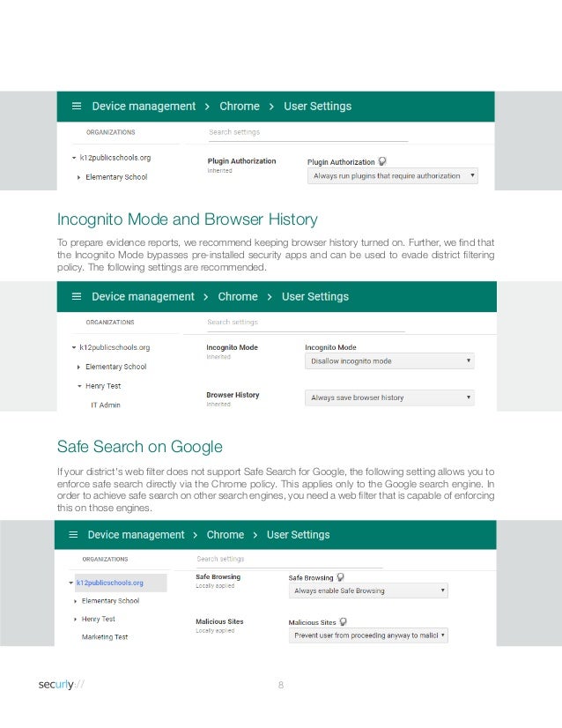This screenshot has width=562, height=728.
Task: Click bold 'Safe Browsing' setting label with 'Locally applied'
Action: pyautogui.click(x=218, y=576)
